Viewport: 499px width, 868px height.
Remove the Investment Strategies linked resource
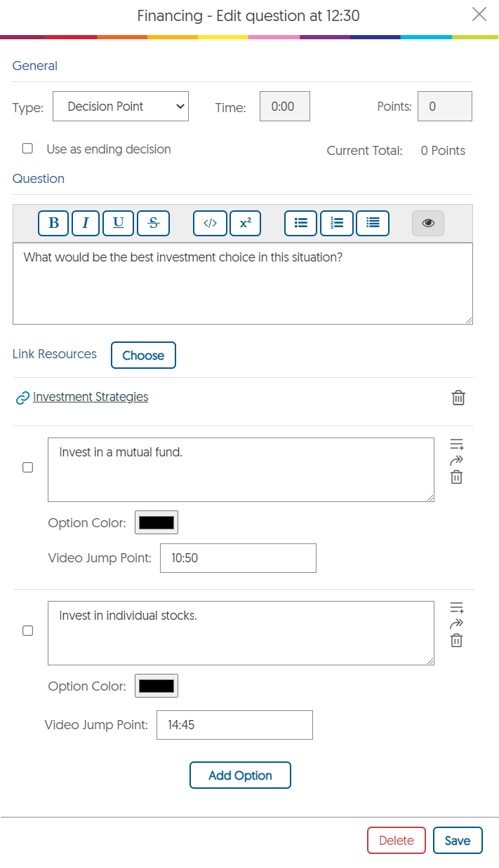coord(458,398)
